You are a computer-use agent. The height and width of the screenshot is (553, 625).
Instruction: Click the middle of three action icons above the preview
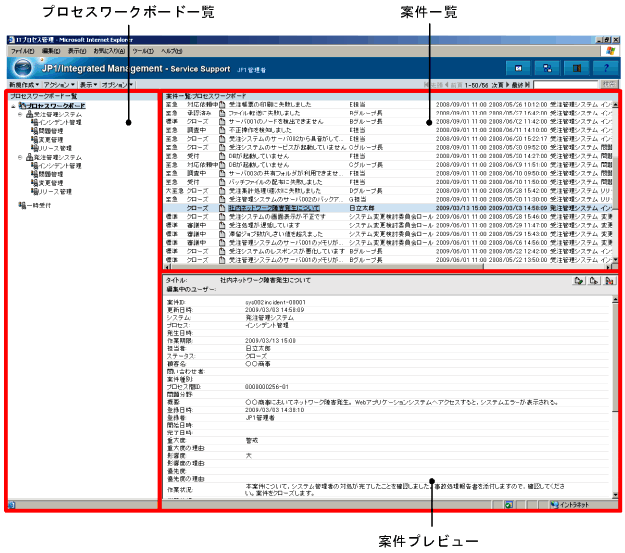click(x=594, y=281)
